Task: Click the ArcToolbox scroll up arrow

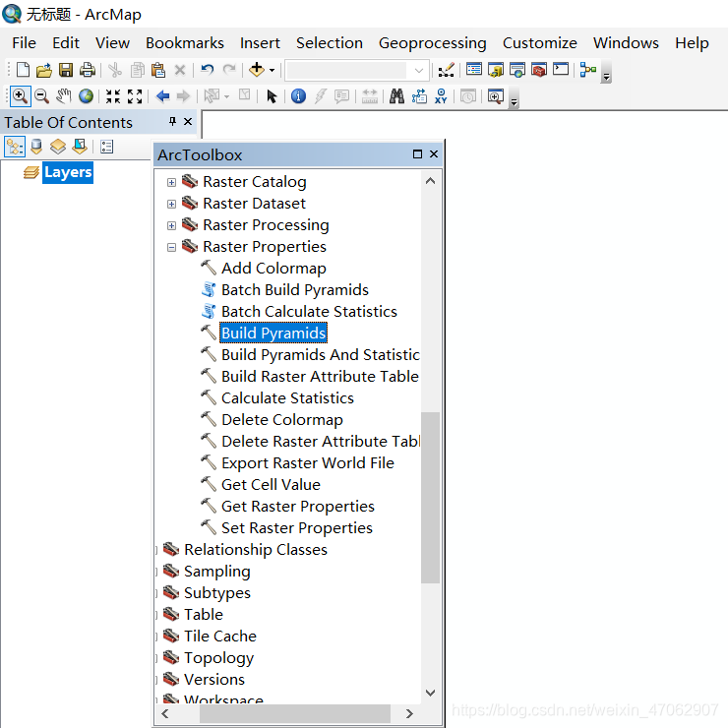Action: 430,181
